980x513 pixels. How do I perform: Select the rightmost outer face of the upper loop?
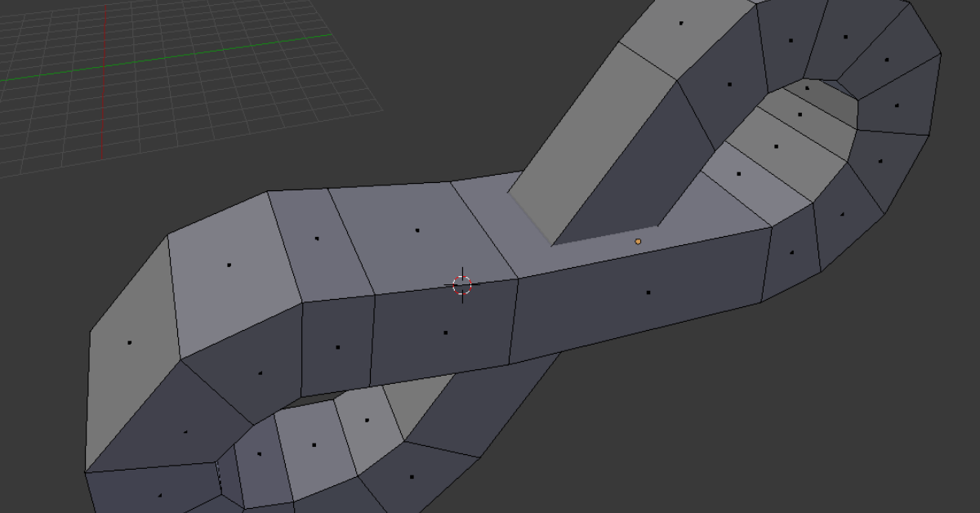(897, 105)
